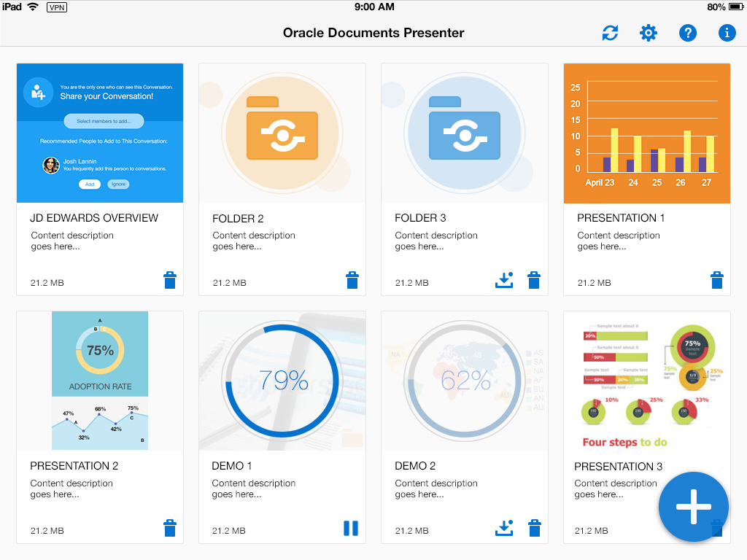This screenshot has height=560, width=747.
Task: Open the FOLDER 2 folder thumbnail
Action: pyautogui.click(x=282, y=133)
